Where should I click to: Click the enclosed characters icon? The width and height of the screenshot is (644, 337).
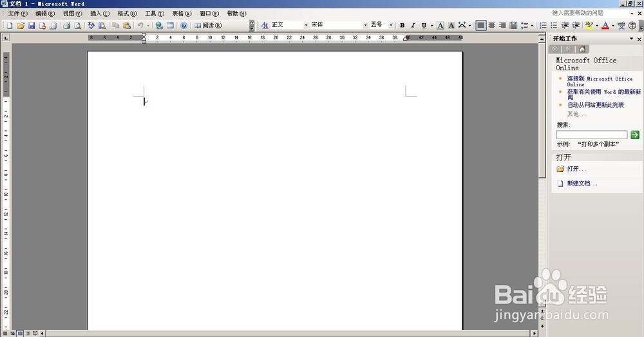tap(632, 26)
